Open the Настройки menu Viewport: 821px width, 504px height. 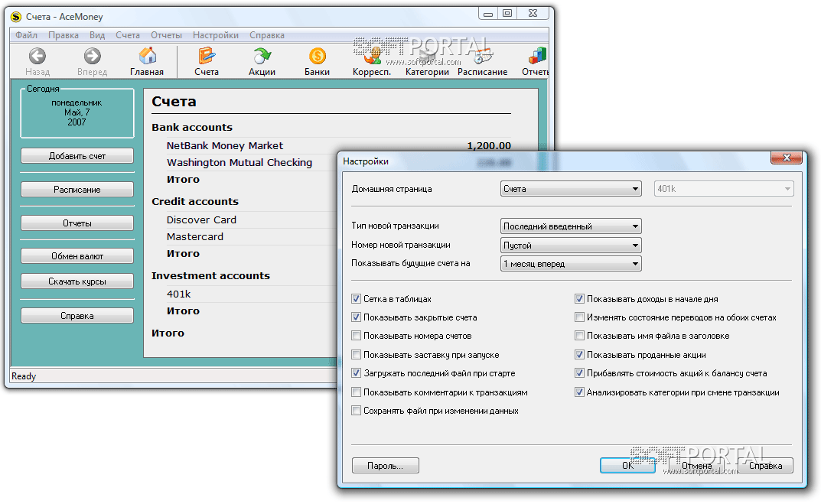pyautogui.click(x=216, y=35)
